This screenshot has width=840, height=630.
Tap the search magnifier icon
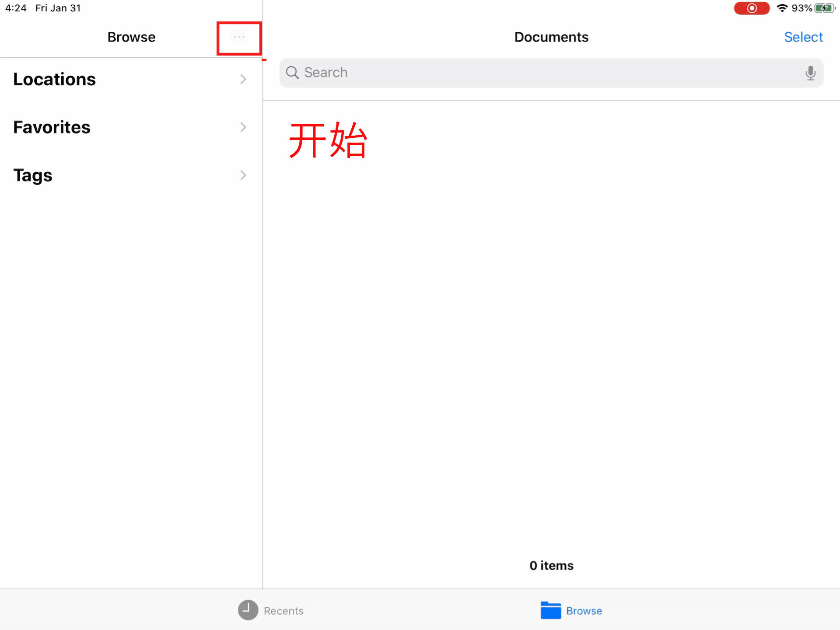(292, 73)
